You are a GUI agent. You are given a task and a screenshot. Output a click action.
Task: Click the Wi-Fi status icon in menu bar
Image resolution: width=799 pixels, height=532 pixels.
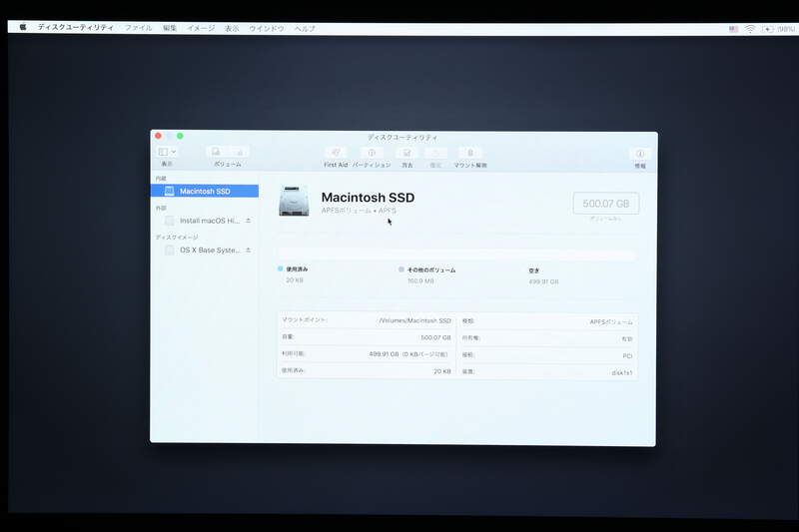[750, 29]
